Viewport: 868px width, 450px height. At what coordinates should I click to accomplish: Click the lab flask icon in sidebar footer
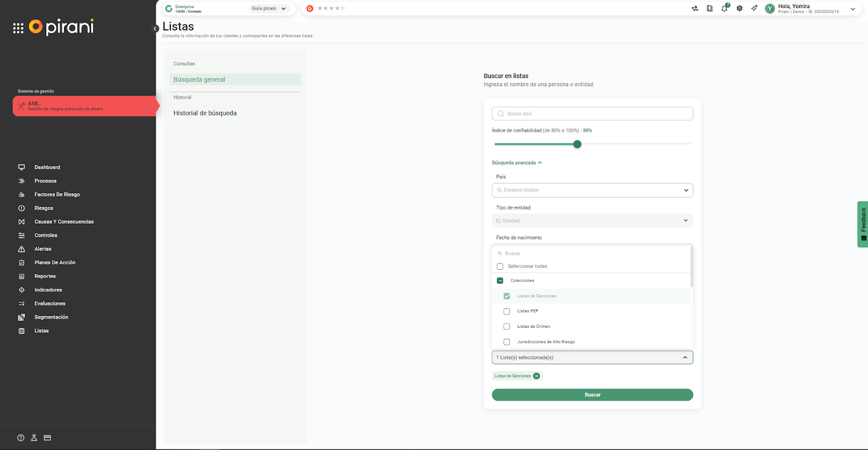tap(34, 438)
